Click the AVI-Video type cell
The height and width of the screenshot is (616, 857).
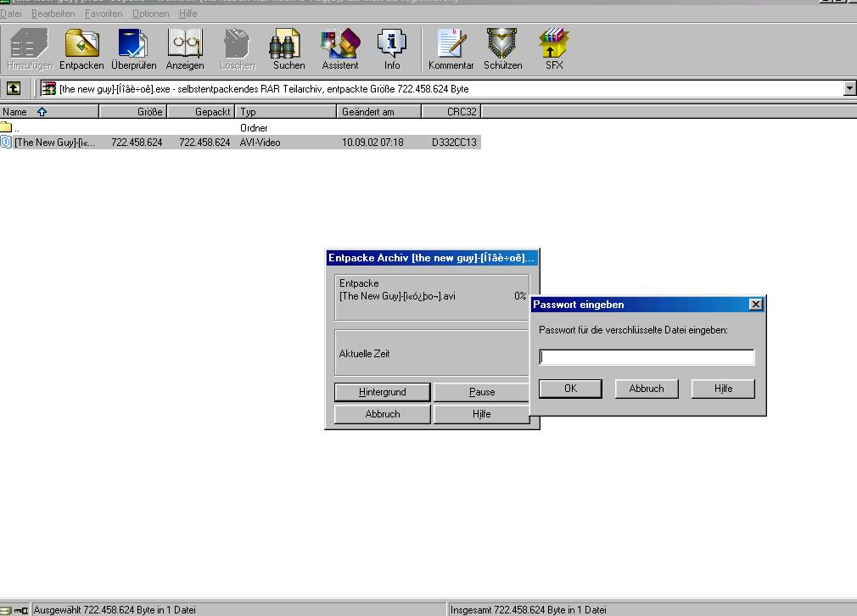point(260,142)
